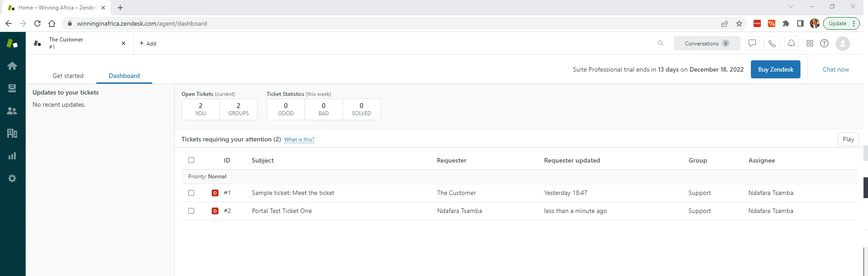Open browser home page button
The height and width of the screenshot is (276, 868).
click(x=52, y=23)
